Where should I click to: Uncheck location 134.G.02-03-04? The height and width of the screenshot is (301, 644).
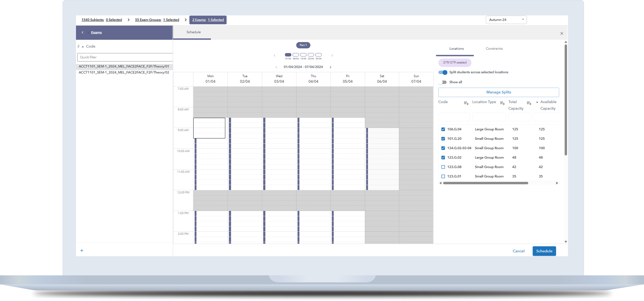(443, 148)
